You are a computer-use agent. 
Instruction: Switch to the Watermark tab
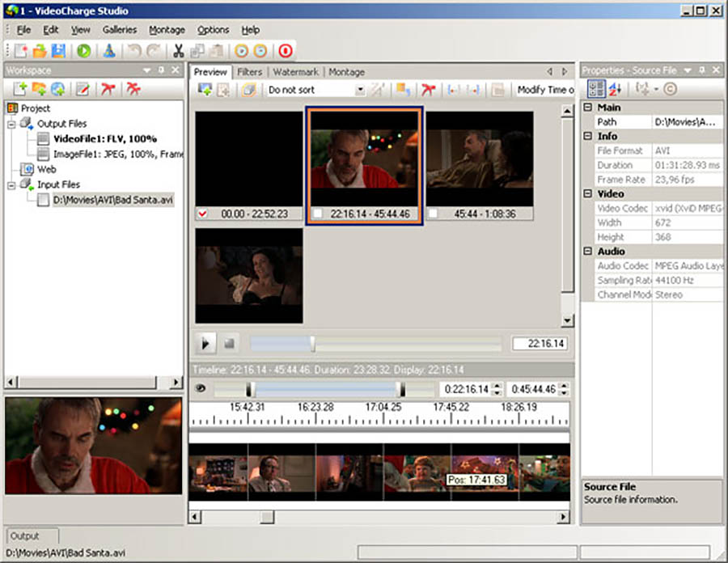pyautogui.click(x=295, y=72)
